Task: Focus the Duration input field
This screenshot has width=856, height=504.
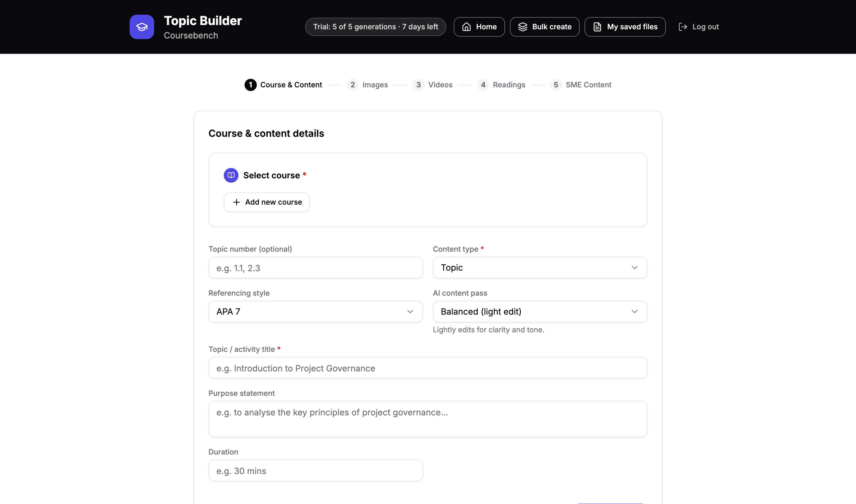Action: (315, 470)
